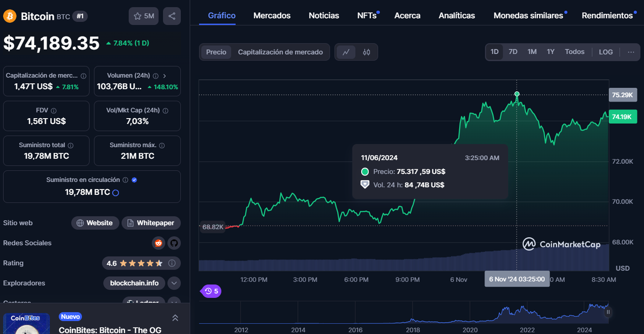Open Bitcoin's GitHub repository

(174, 243)
